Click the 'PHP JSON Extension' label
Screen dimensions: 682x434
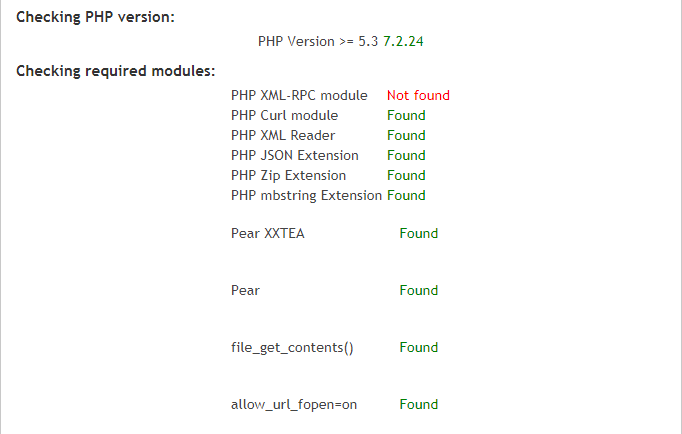(x=294, y=156)
